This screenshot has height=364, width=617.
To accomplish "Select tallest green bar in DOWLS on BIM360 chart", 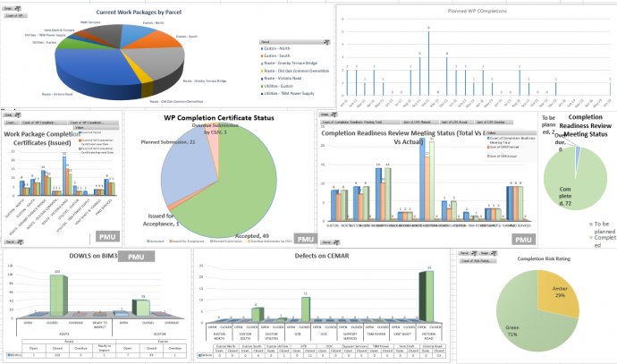I will pyautogui.click(x=58, y=296).
